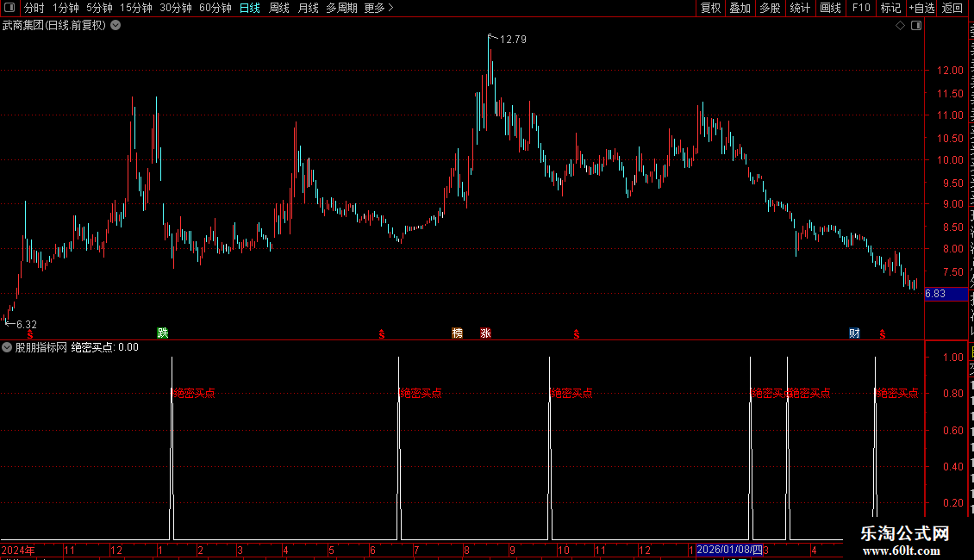Click the blue 财 event marker
This screenshot has width=974, height=560.
coord(855,333)
